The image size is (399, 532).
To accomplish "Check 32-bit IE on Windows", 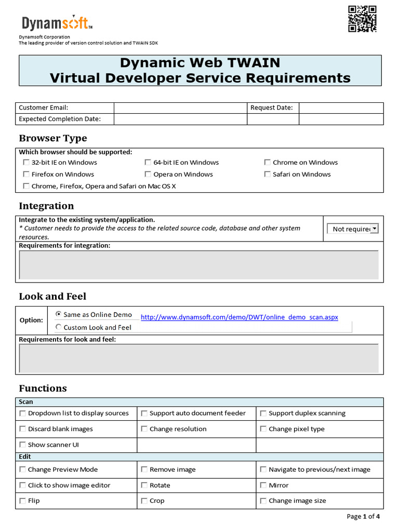I will [x=26, y=163].
